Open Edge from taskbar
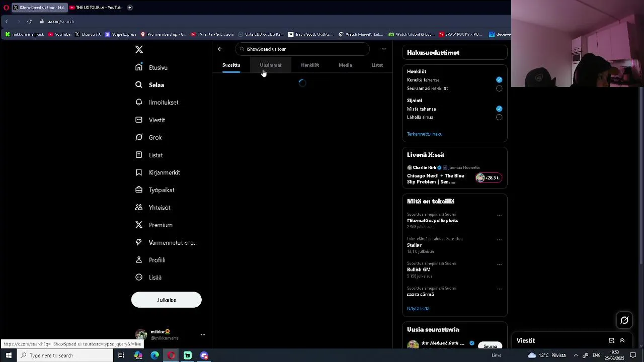The image size is (644, 362). (x=154, y=355)
